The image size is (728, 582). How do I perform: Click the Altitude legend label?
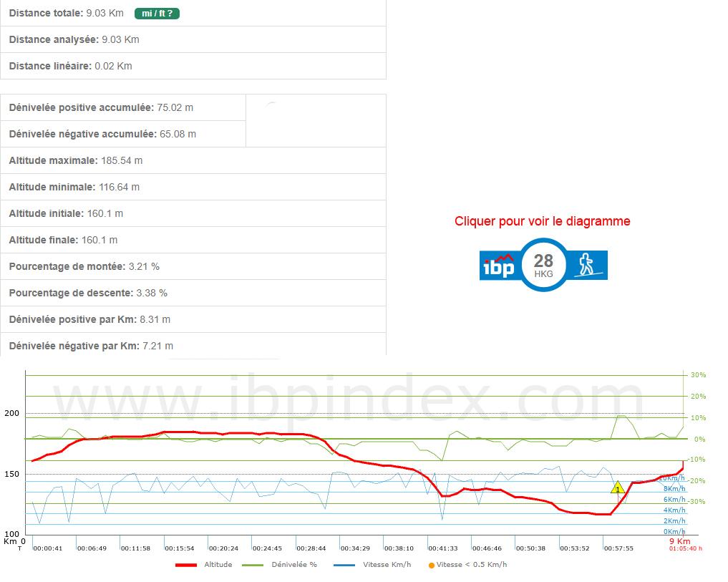point(218,565)
